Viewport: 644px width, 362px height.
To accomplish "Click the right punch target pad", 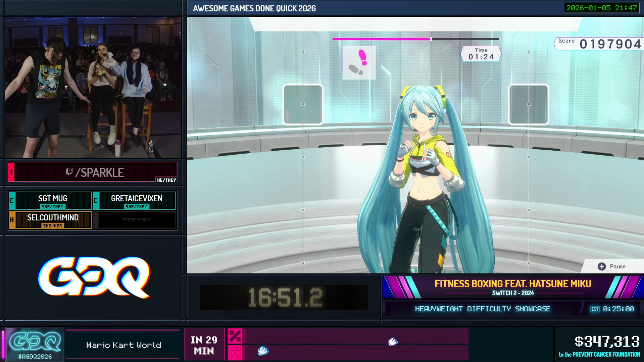I will click(x=529, y=104).
